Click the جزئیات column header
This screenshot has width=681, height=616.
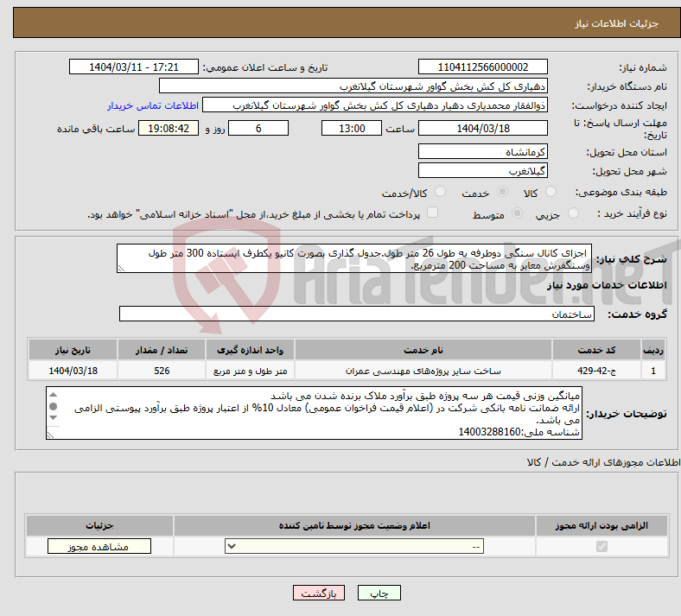pos(99,525)
